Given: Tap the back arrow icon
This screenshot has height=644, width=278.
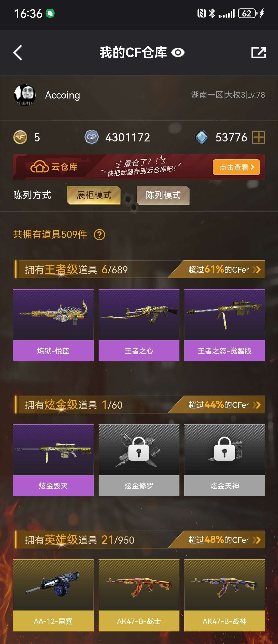Looking at the screenshot, I should pos(18,53).
